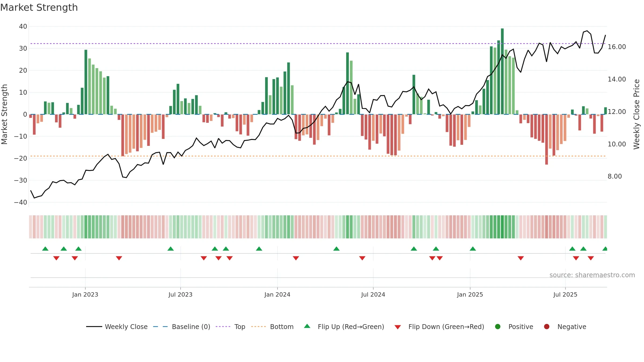Click the Jul 2023 axis label
The height and width of the screenshot is (362, 644).
click(x=180, y=295)
